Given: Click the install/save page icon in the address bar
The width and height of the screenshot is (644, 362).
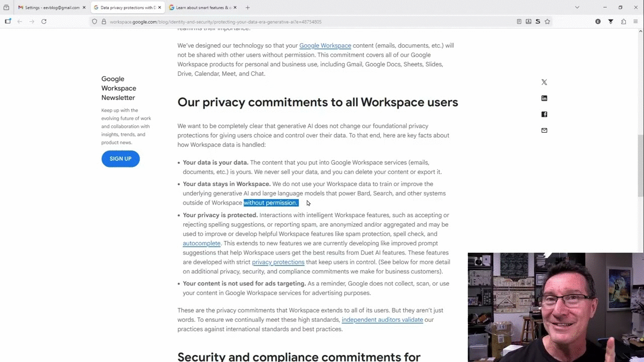Looking at the screenshot, I should click(528, 22).
